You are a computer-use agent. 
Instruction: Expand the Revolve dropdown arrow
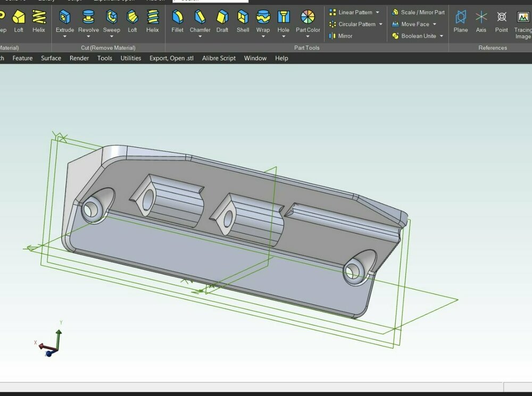[88, 37]
